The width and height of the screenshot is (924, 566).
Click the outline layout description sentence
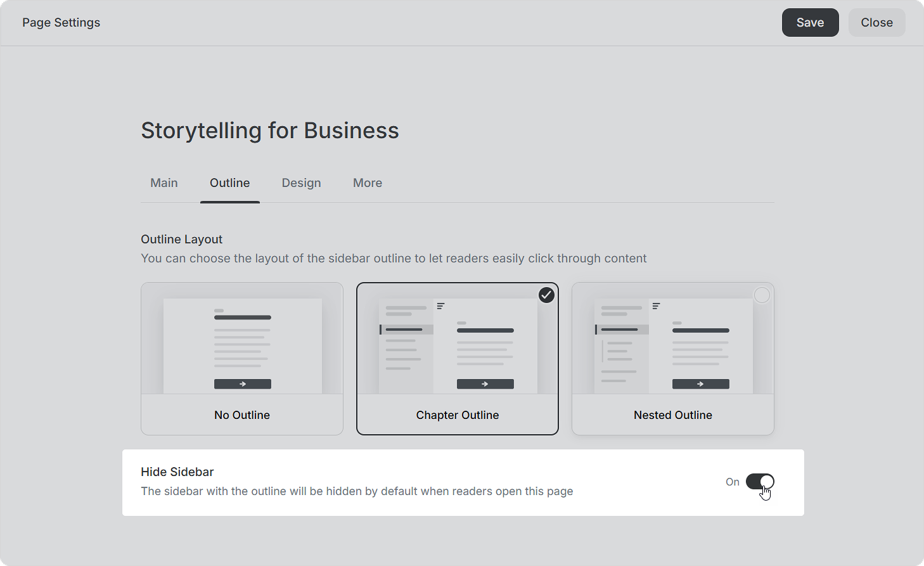point(394,259)
